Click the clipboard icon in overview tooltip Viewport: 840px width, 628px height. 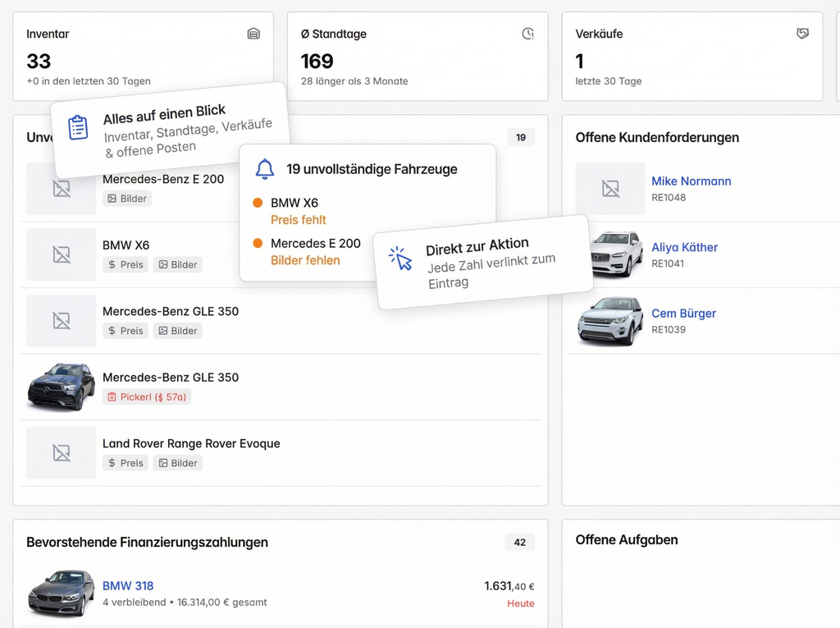(78, 127)
